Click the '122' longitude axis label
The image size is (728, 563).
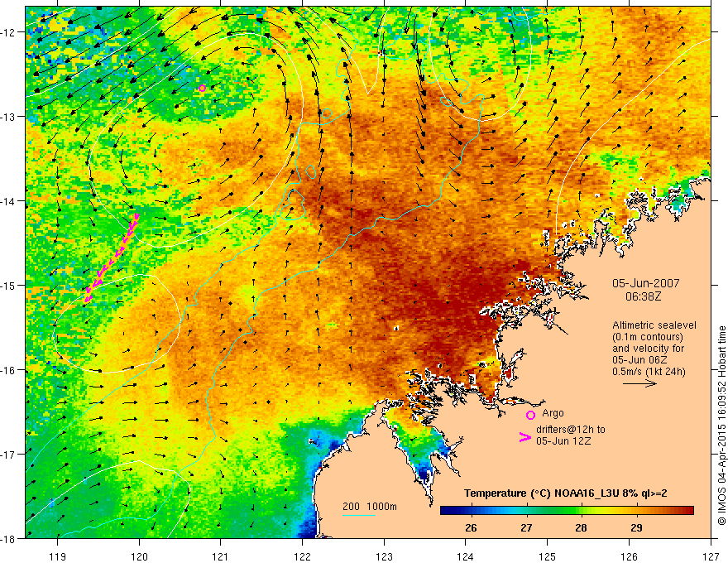click(x=302, y=556)
